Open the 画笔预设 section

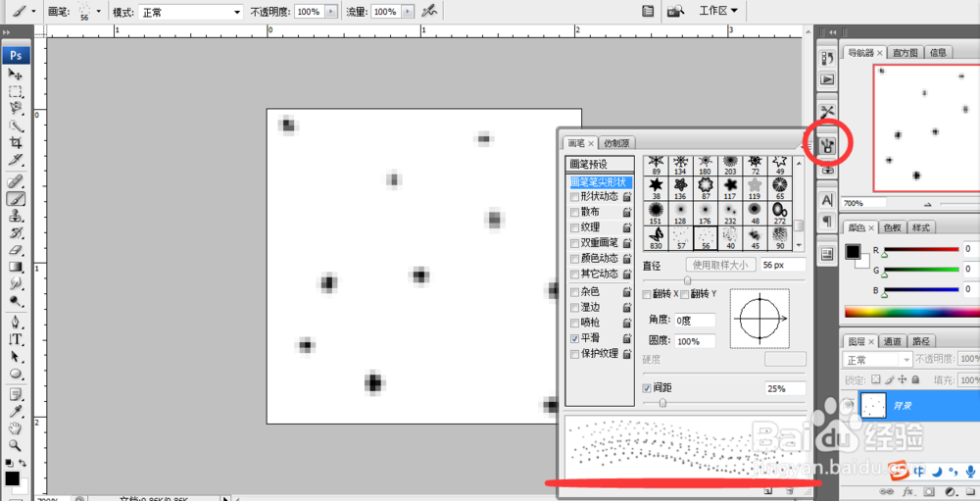click(x=600, y=165)
